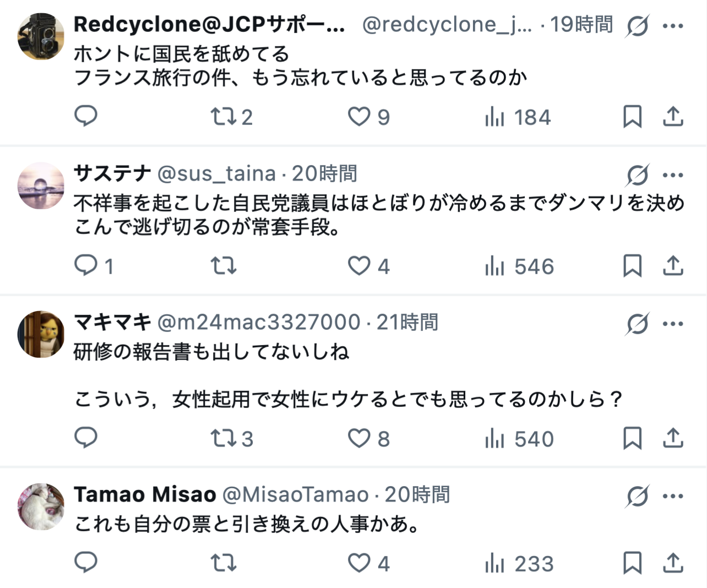Open マキマキ profile avatar
The width and height of the screenshot is (707, 588).
coord(41,334)
